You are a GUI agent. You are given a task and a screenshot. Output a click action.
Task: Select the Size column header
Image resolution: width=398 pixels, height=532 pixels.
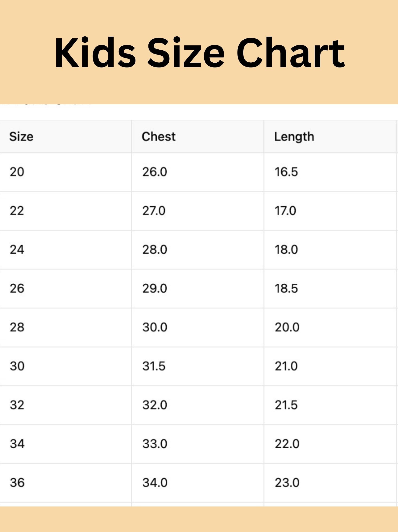pos(21,137)
